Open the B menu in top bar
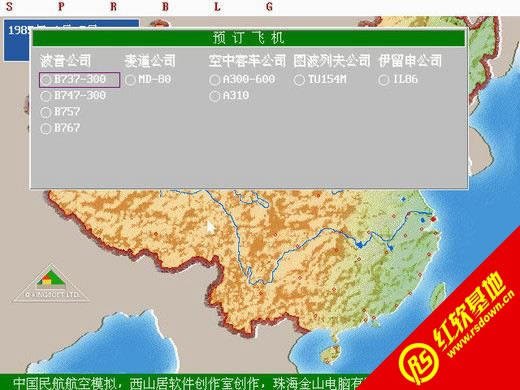Viewport: 520px width, 390px height. 165,6
